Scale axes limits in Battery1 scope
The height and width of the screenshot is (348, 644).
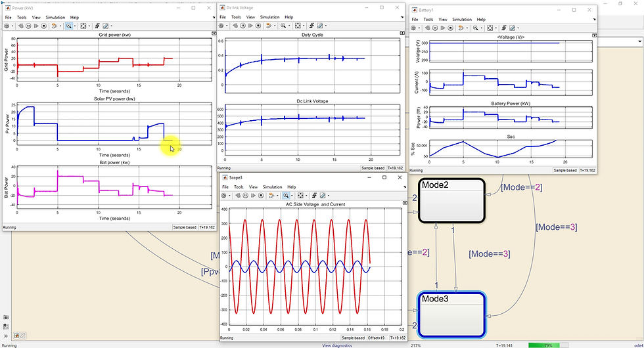[x=490, y=28]
